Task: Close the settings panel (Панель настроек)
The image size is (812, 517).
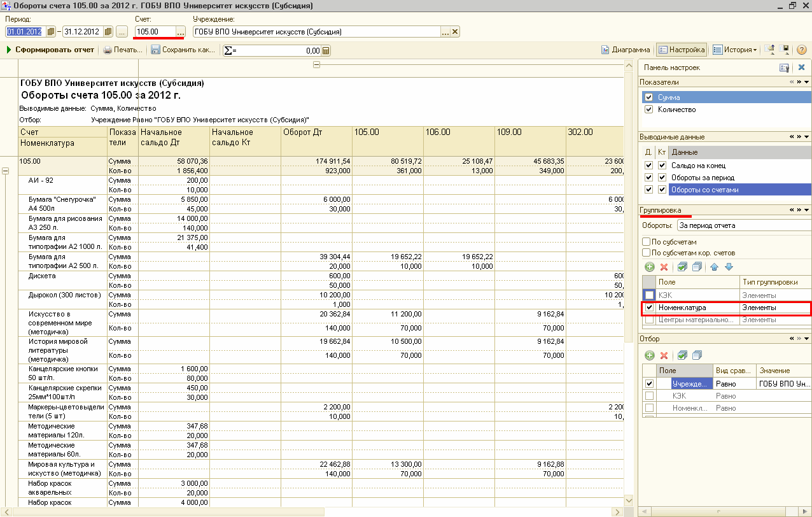Action: (801, 67)
